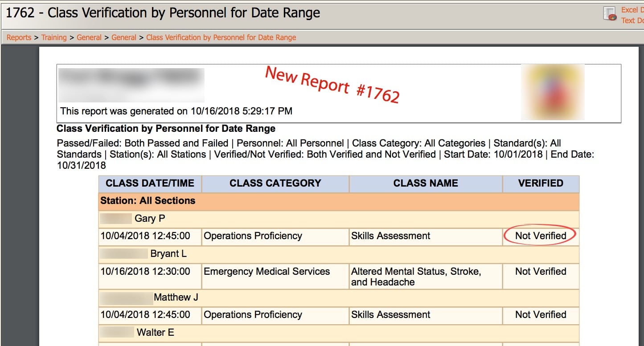
Task: Click the VERIFIED column header
Action: (541, 183)
